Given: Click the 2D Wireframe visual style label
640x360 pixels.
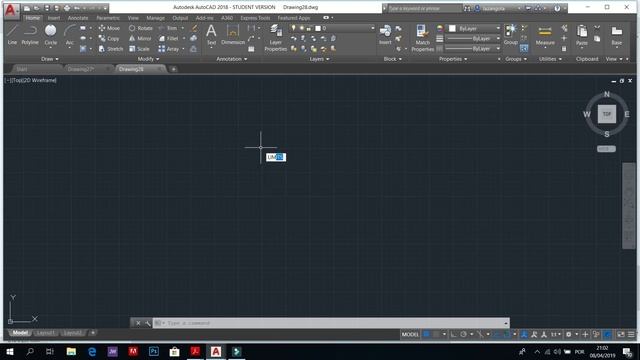Looking at the screenshot, I should (x=40, y=80).
